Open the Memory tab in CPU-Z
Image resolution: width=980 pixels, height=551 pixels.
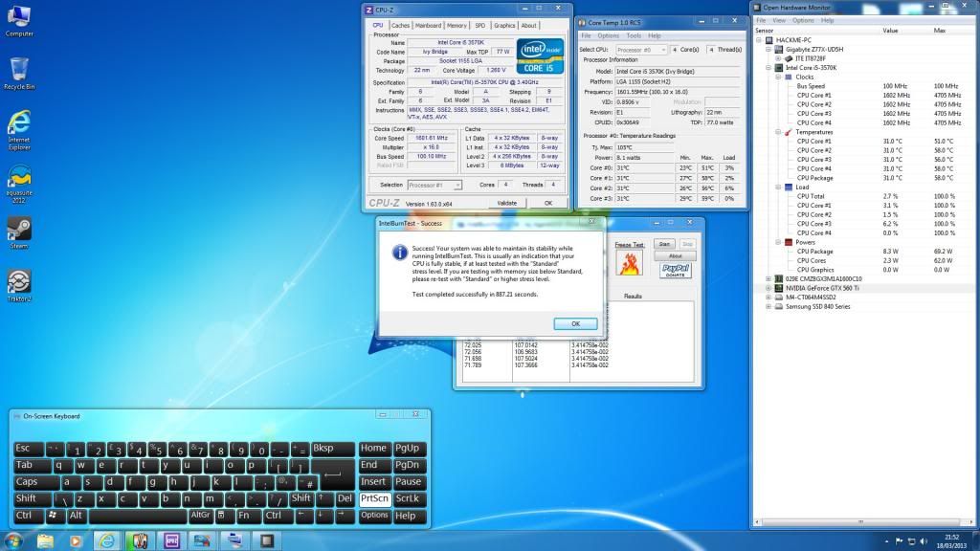point(457,26)
